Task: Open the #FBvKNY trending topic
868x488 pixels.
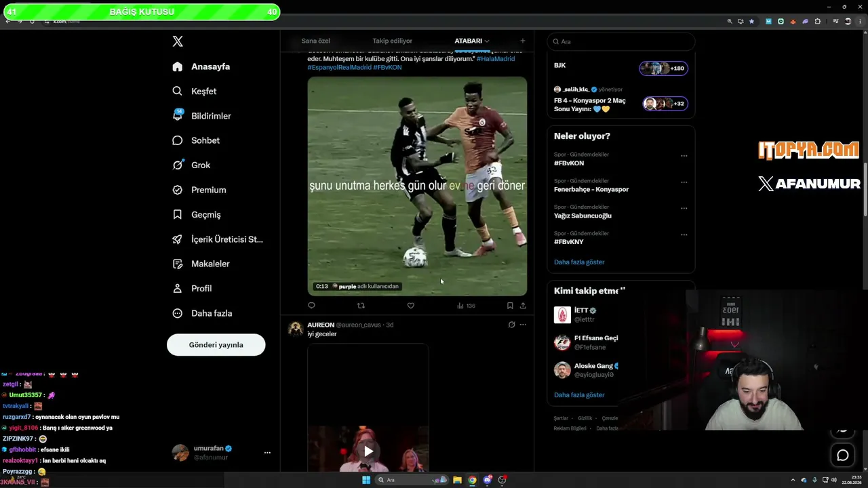Action: pos(569,242)
